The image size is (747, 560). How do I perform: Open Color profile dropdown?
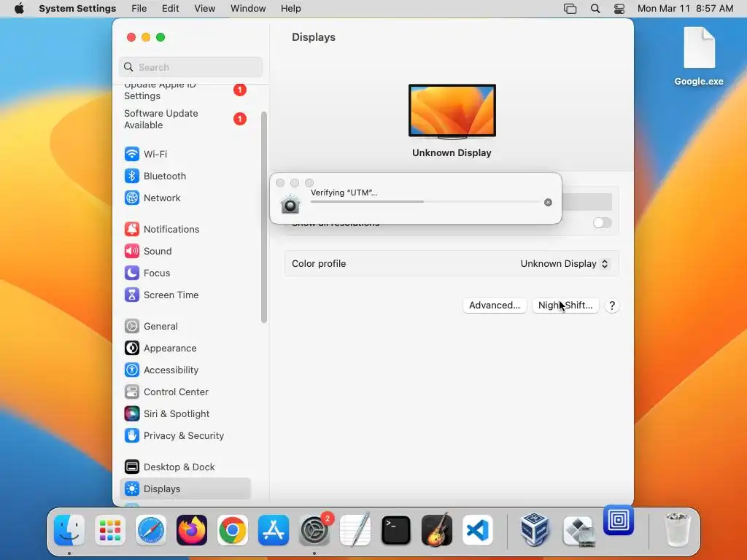pyautogui.click(x=565, y=264)
